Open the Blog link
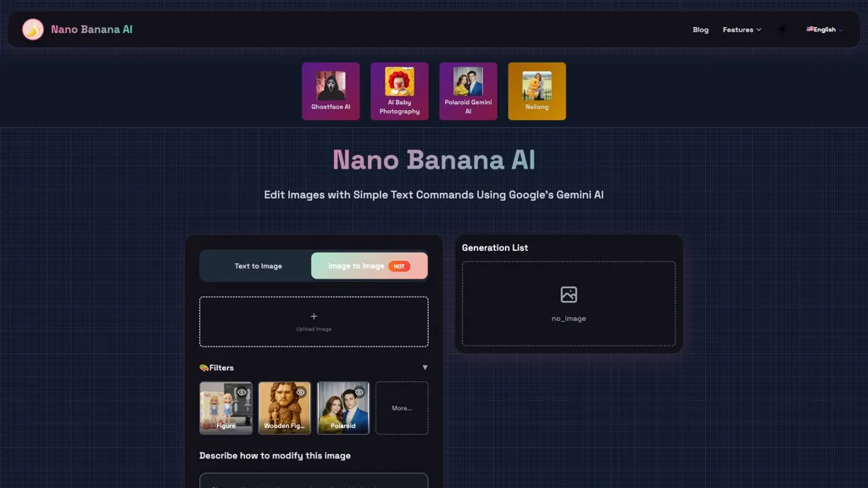868x488 pixels. [x=700, y=30]
